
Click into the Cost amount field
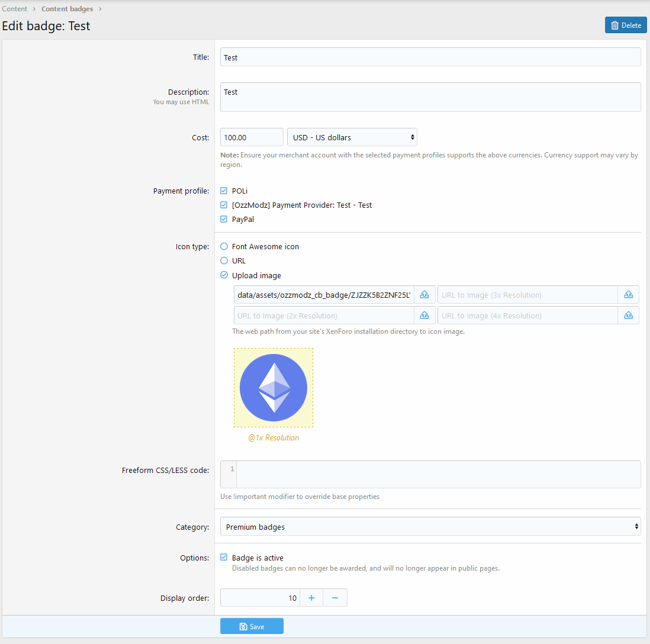pos(252,137)
